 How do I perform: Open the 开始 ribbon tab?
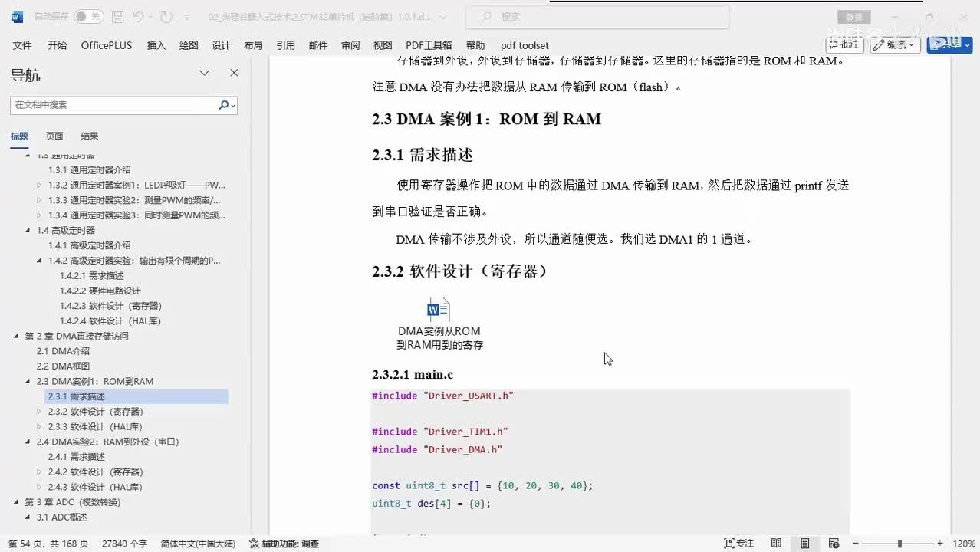tap(57, 45)
